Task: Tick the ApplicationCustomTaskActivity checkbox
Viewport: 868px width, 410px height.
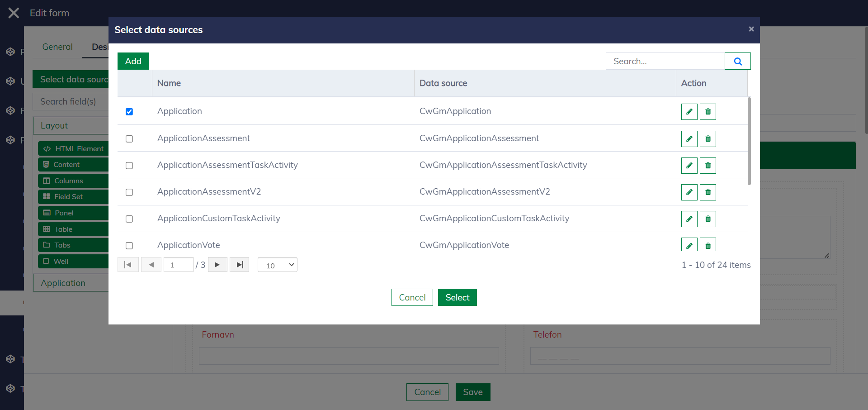Action: [129, 219]
